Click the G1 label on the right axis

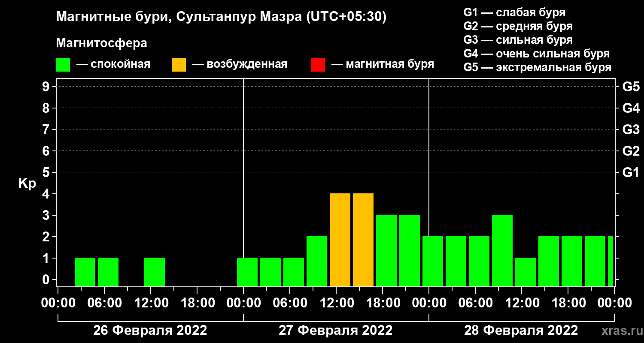coord(631,173)
